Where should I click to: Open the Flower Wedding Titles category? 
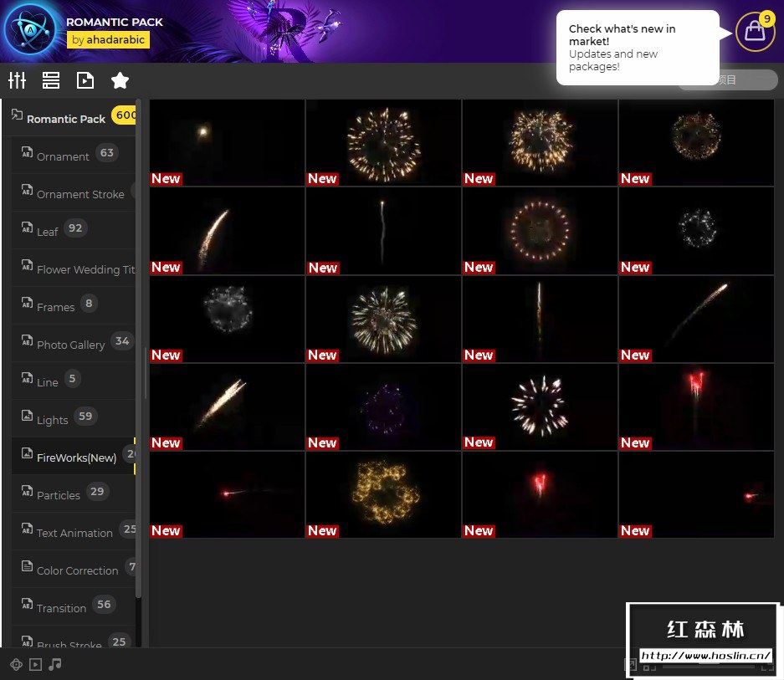click(x=74, y=268)
